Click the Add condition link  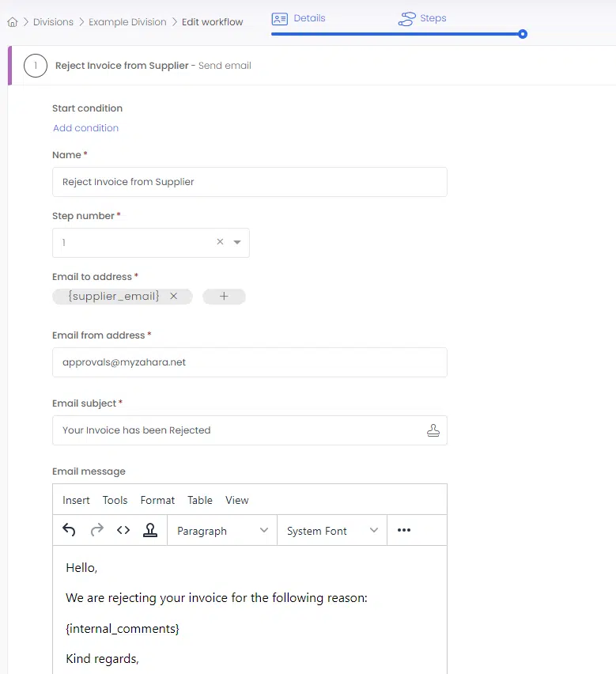86,128
